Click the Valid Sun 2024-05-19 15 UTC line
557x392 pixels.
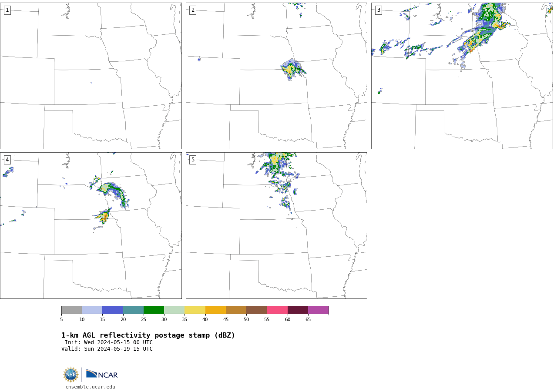coord(107,349)
